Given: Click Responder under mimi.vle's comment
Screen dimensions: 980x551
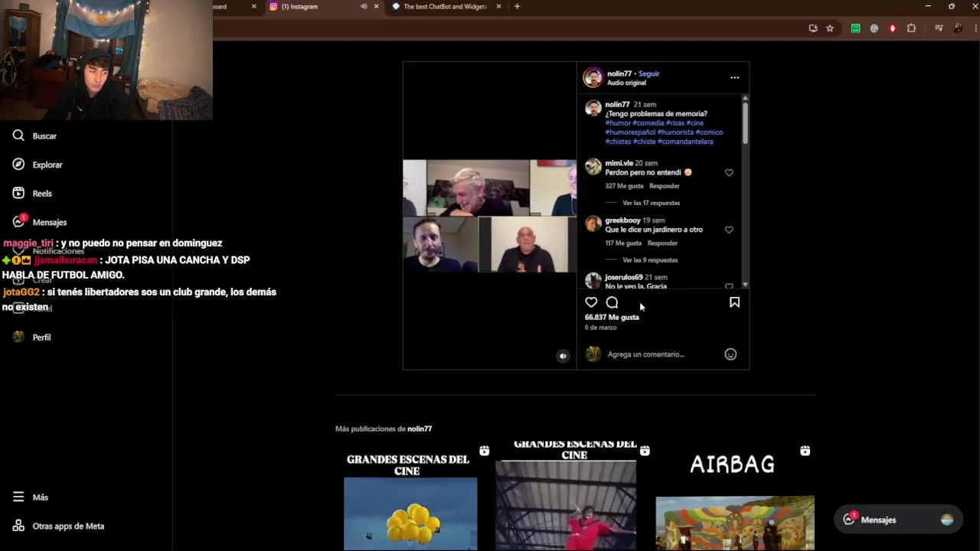Looking at the screenshot, I should (664, 186).
